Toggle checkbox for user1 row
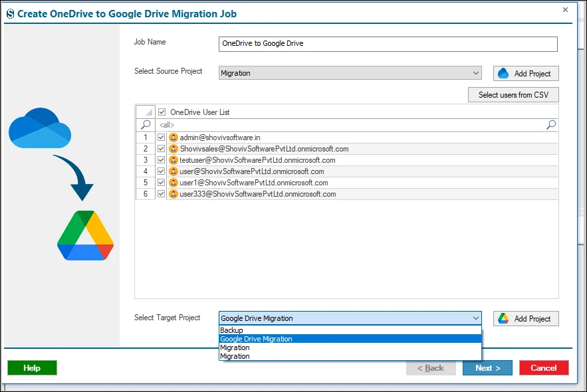Screen dimensions: 587x392 pos(162,183)
